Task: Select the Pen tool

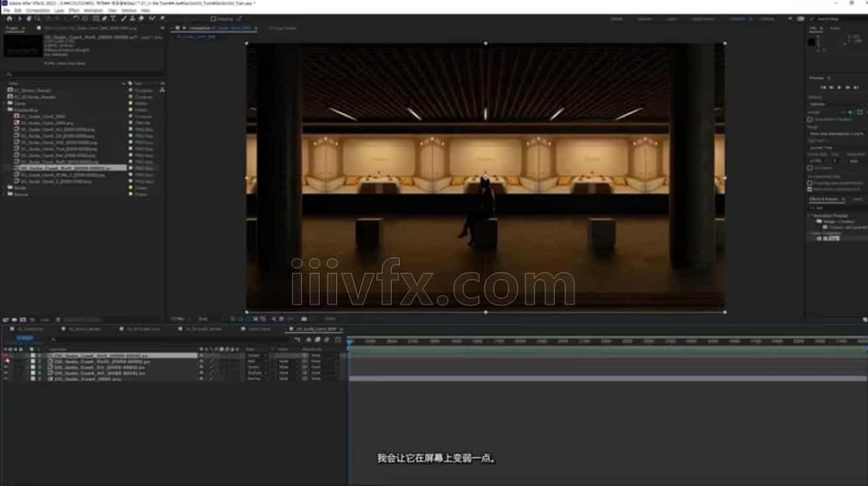Action: click(104, 19)
